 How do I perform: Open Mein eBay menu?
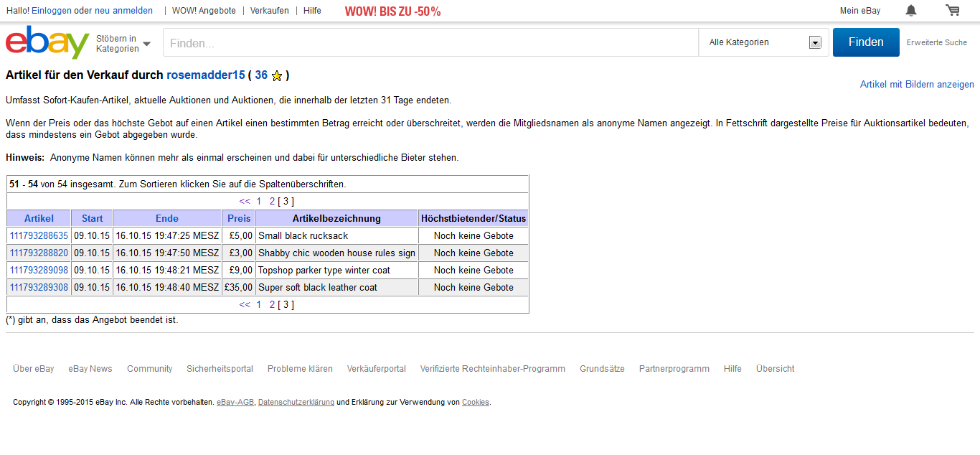[x=860, y=11]
